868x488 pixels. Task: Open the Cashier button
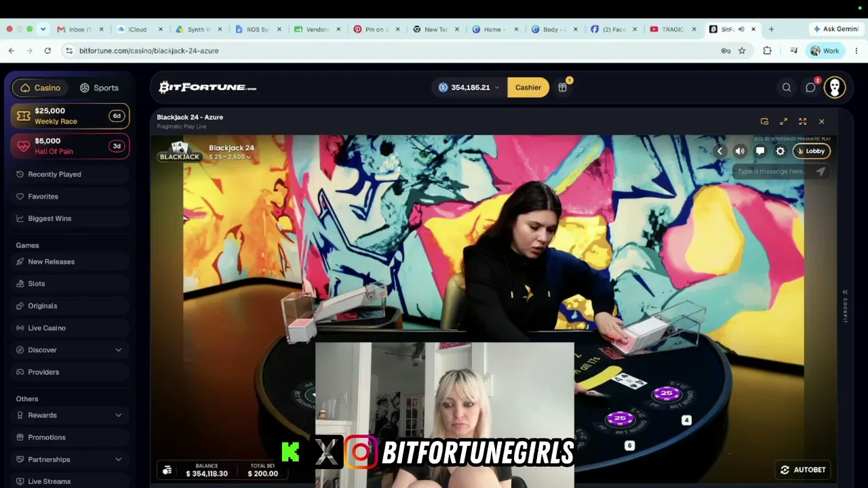[528, 87]
